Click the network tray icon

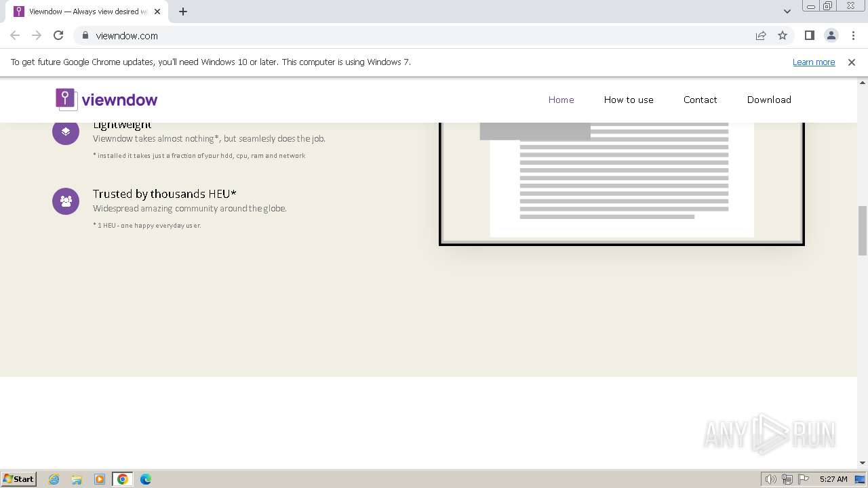(787, 479)
